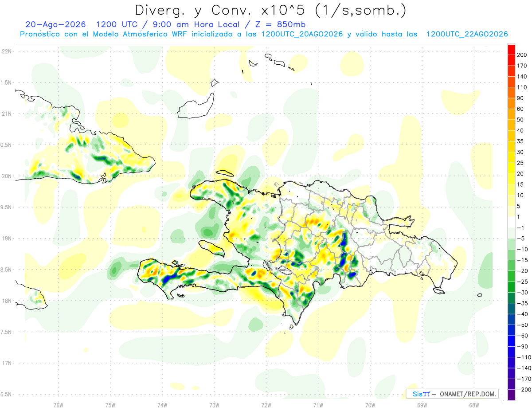The width and height of the screenshot is (532, 411).
Task: Click legend value '90' in the orange range
Action: (520, 98)
